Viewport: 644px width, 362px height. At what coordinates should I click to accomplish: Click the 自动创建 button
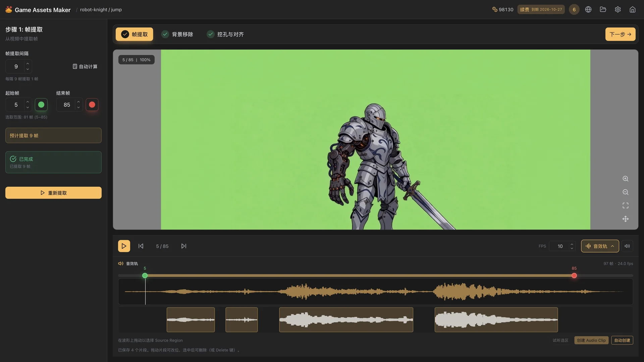tap(622, 340)
